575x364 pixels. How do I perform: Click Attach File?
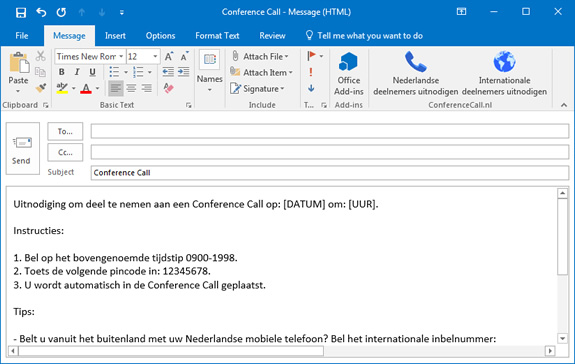point(260,56)
